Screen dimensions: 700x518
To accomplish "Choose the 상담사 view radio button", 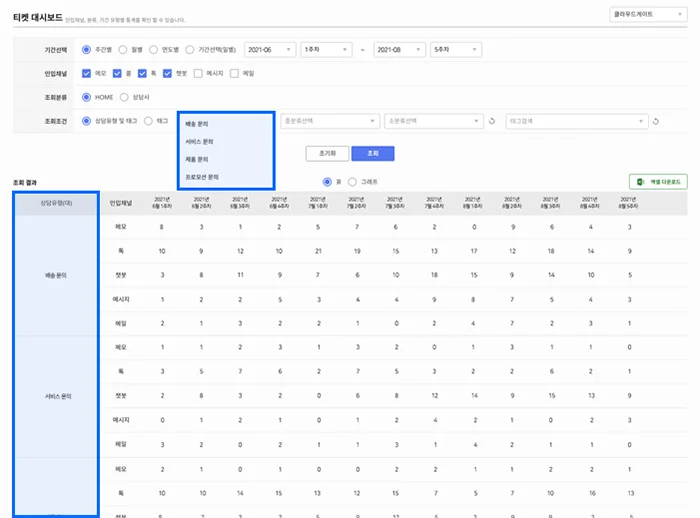I will pos(124,97).
